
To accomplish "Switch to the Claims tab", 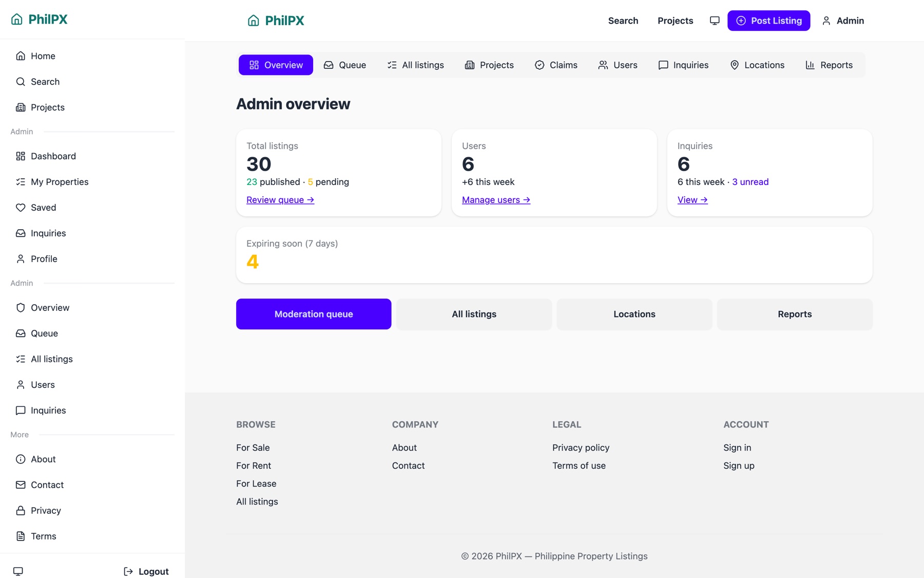I will pyautogui.click(x=556, y=65).
